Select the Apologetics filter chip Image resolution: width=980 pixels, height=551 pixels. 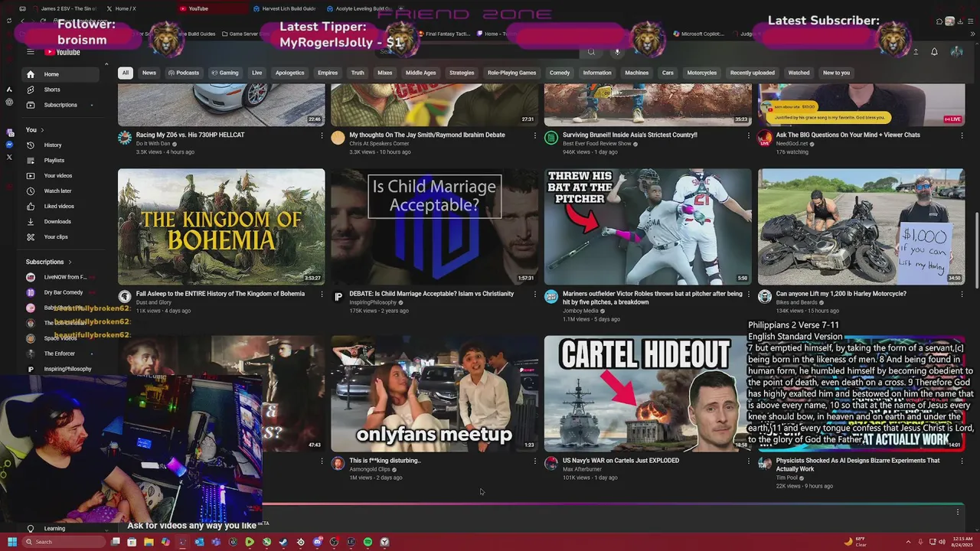coord(289,73)
